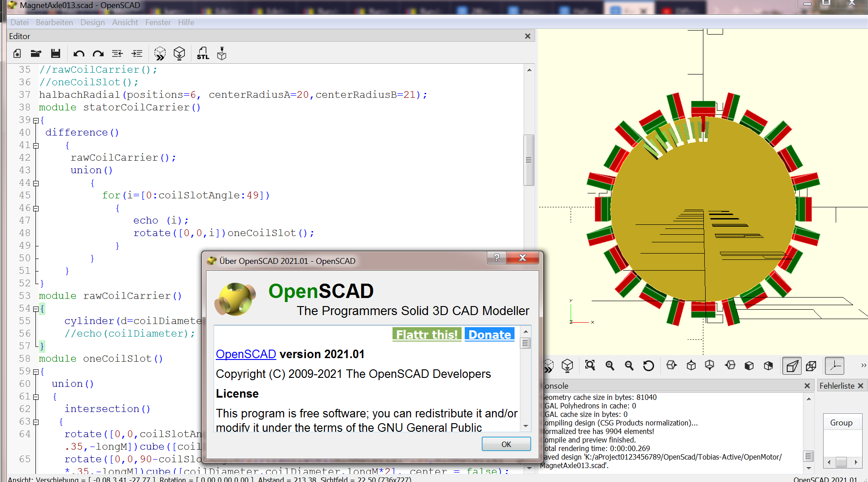868x482 pixels.
Task: Click the Export as STL icon
Action: (x=203, y=54)
